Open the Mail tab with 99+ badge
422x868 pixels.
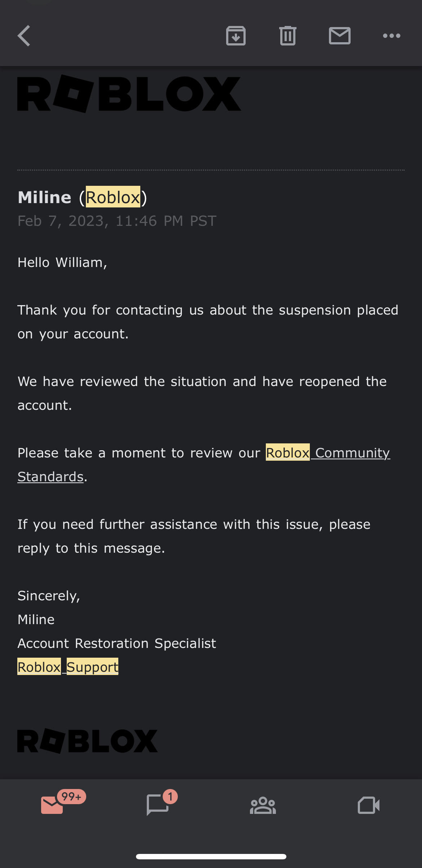[53, 805]
